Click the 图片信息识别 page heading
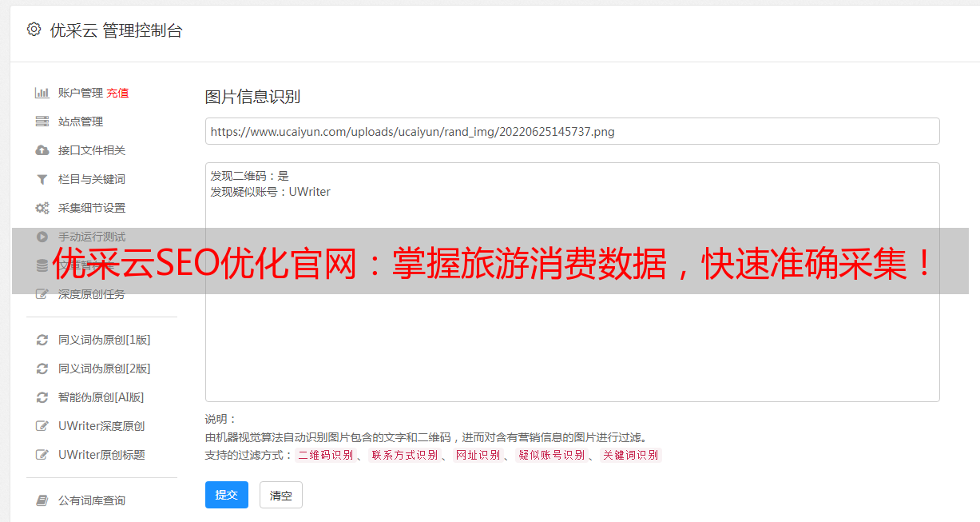 click(x=252, y=97)
